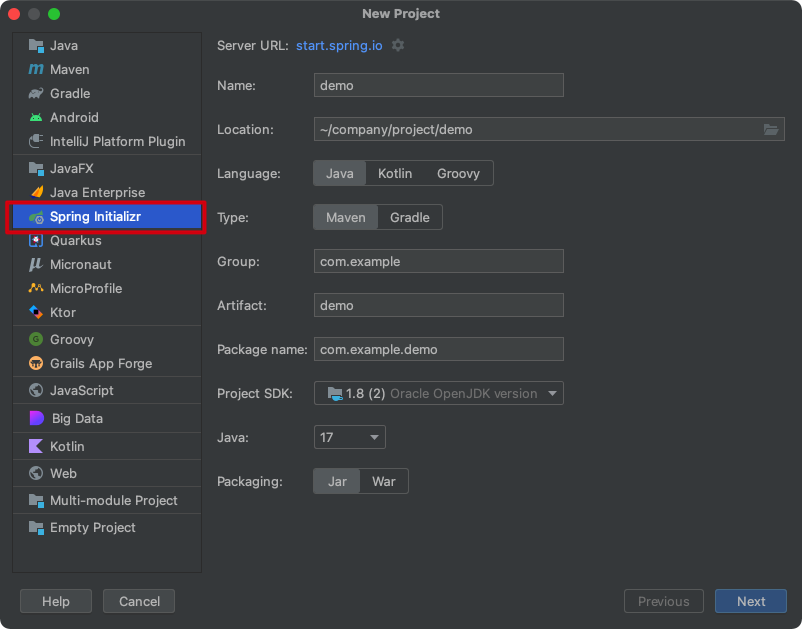This screenshot has width=802, height=629.
Task: Click the MicroProfile icon
Action: tap(36, 288)
